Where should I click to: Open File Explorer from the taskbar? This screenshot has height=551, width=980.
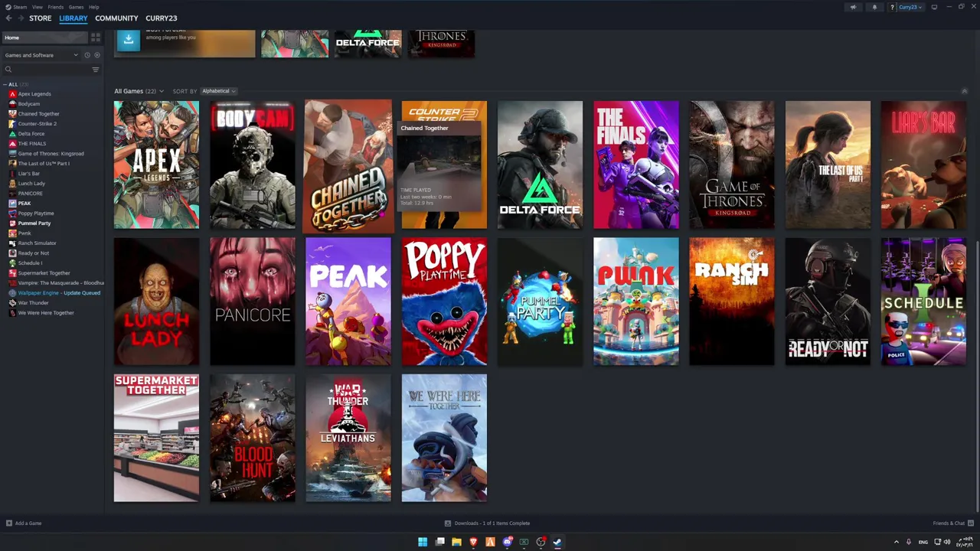tap(456, 542)
